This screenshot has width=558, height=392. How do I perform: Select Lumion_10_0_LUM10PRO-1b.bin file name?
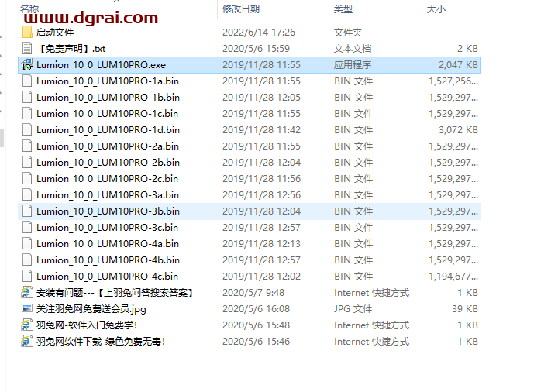coord(108,98)
